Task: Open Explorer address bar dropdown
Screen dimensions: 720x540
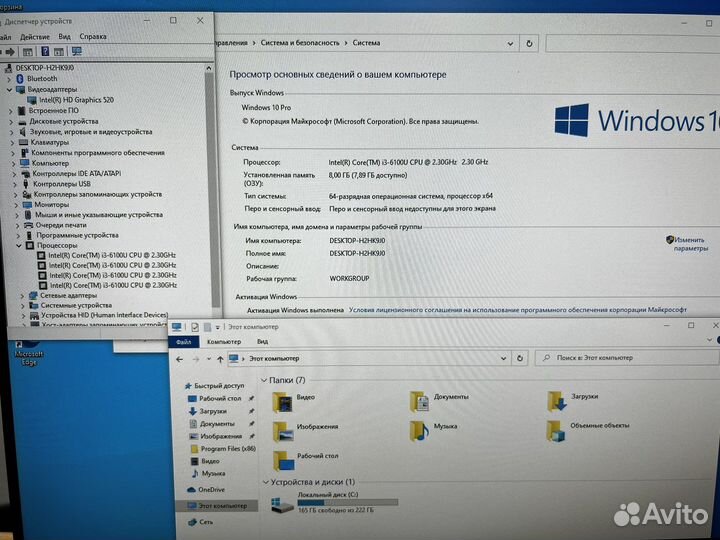Action: coord(503,358)
